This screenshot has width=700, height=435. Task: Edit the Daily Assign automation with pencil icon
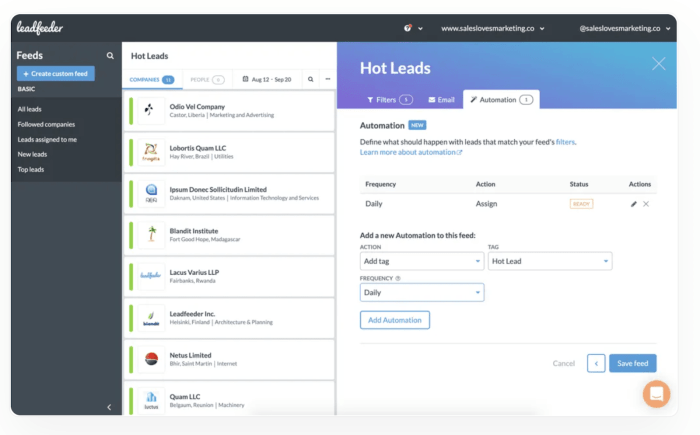pyautogui.click(x=633, y=204)
